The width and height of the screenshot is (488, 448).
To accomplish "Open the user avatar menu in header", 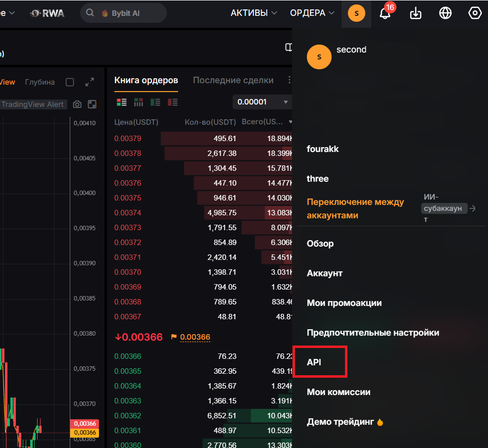I will 356,13.
